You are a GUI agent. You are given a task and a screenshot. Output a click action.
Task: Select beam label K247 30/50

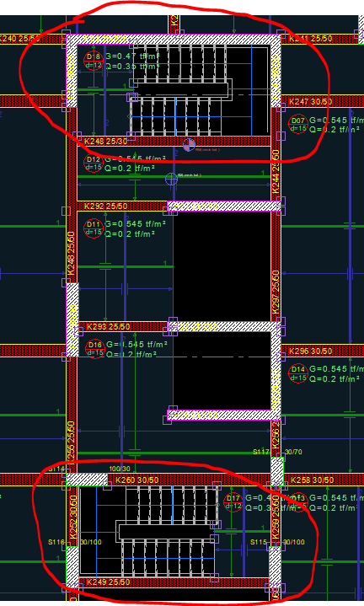pyautogui.click(x=311, y=102)
